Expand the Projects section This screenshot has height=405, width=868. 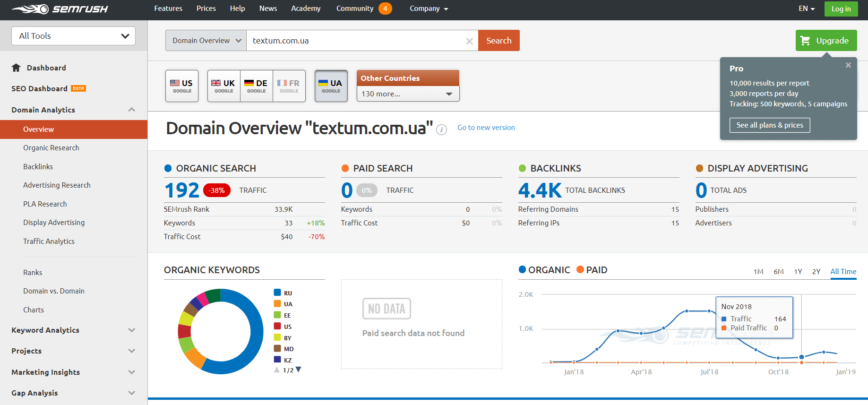131,351
